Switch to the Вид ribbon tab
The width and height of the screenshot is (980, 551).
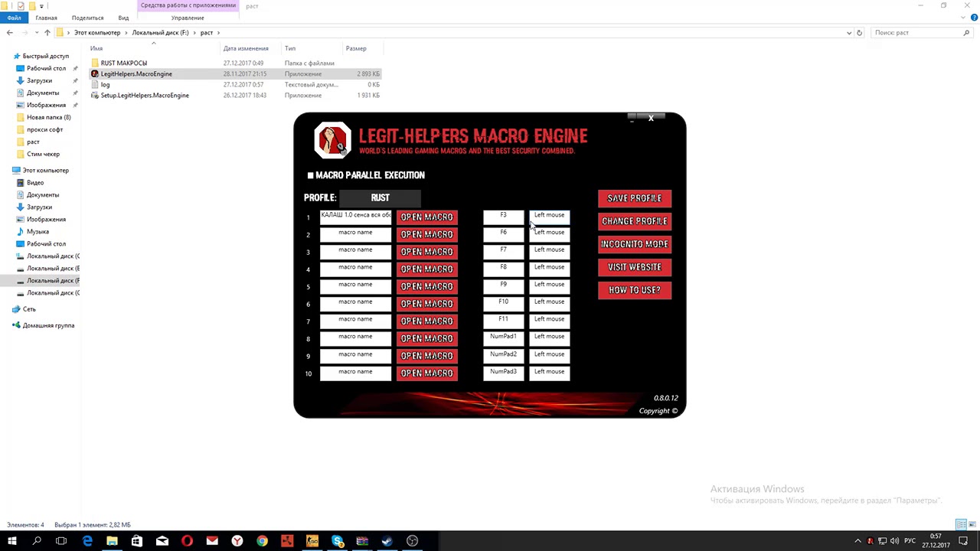[123, 18]
